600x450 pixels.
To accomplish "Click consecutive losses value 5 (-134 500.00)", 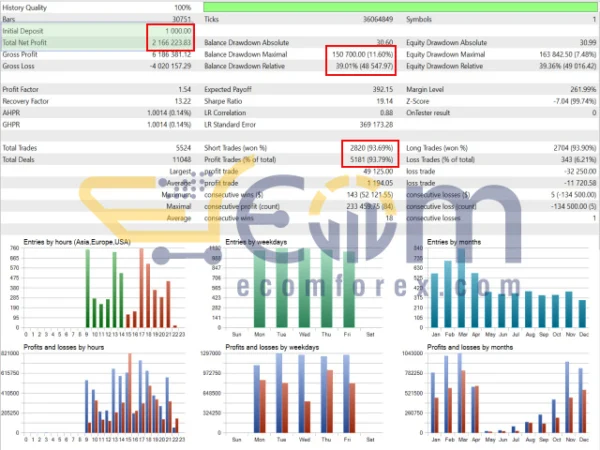I will point(574,195).
